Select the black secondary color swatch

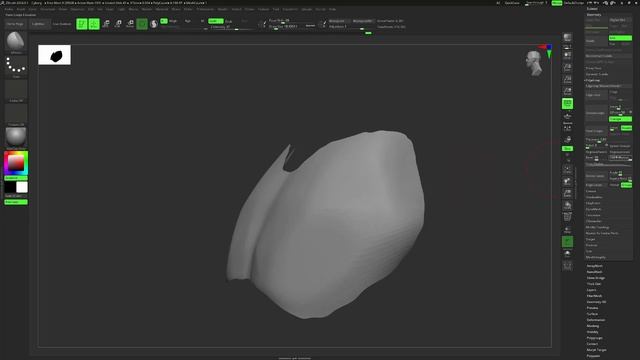point(10,187)
